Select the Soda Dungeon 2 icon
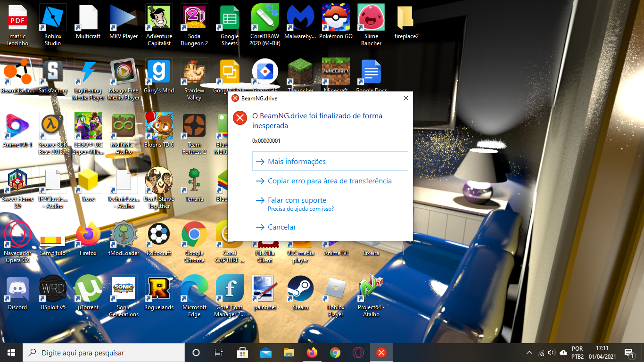The width and height of the screenshot is (644, 362). 194,25
